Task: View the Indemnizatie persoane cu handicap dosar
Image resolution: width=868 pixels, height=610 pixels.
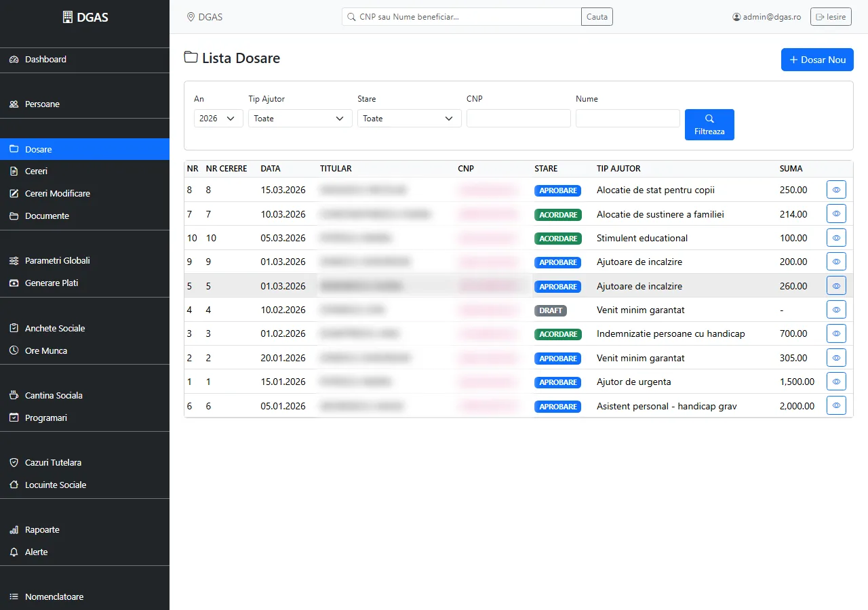Action: tap(836, 334)
